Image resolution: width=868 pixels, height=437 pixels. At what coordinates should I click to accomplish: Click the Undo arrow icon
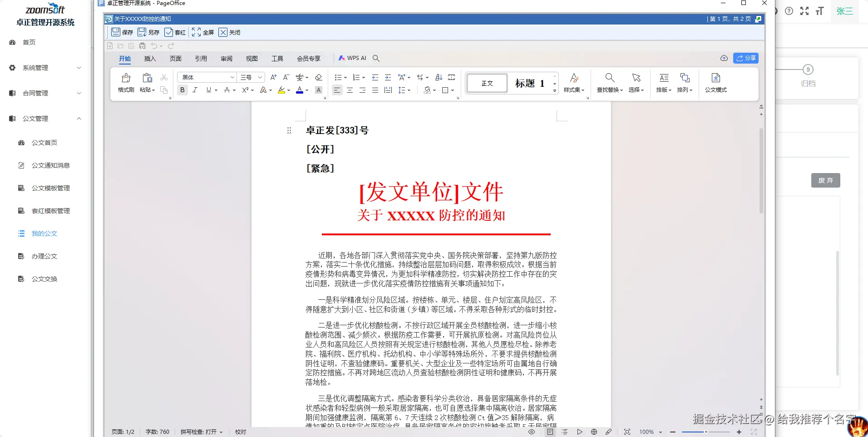(154, 46)
